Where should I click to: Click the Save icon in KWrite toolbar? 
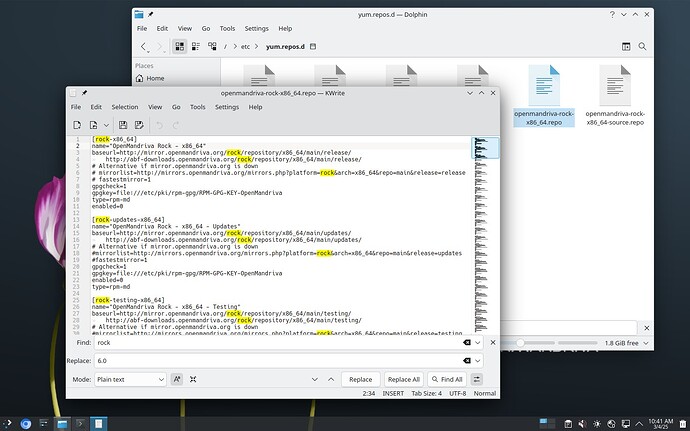click(x=123, y=125)
